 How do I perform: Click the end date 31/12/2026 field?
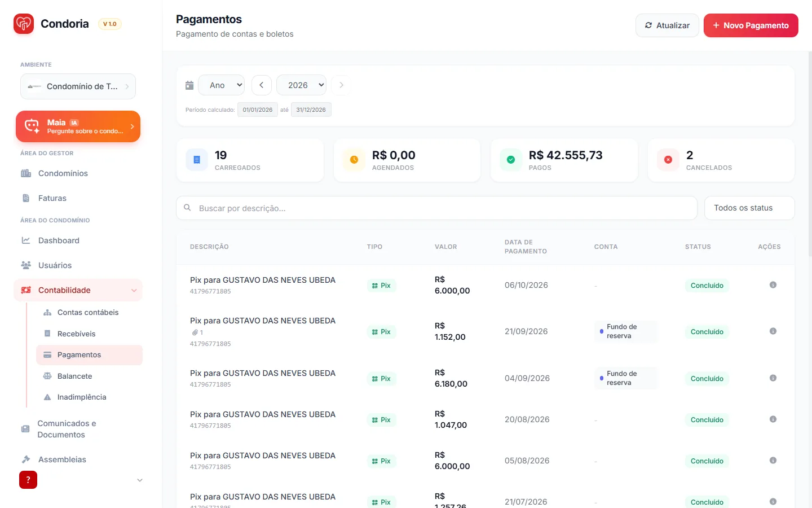pos(311,110)
